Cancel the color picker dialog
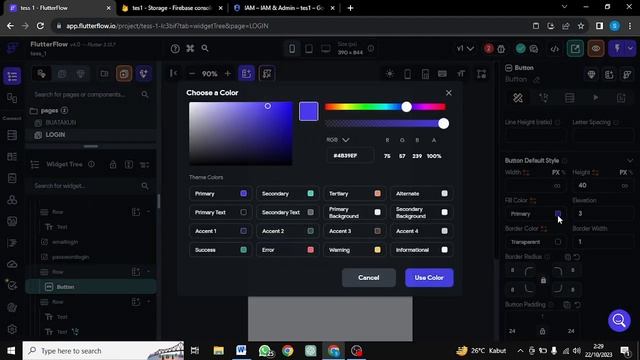This screenshot has width=640, height=360. (369, 278)
